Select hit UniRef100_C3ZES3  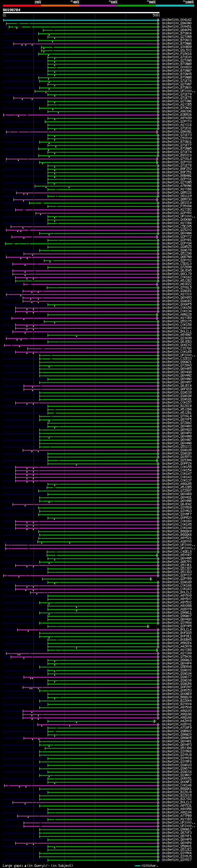point(177,358)
